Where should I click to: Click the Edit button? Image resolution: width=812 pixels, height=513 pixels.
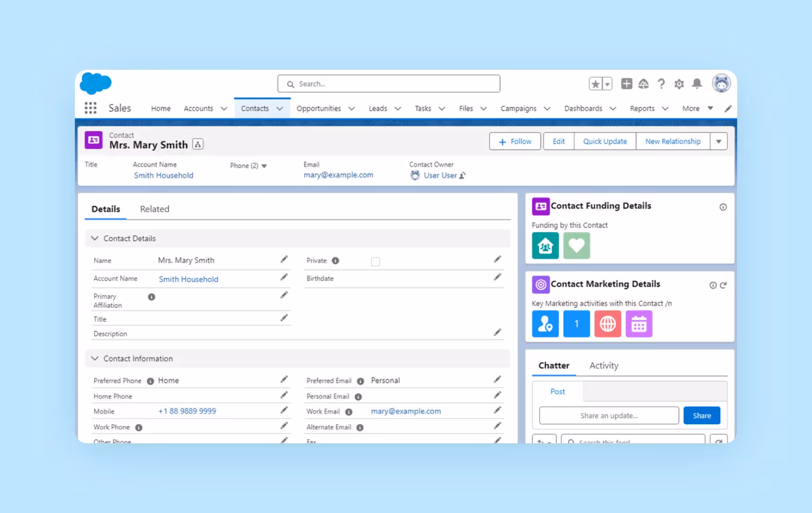click(x=558, y=141)
